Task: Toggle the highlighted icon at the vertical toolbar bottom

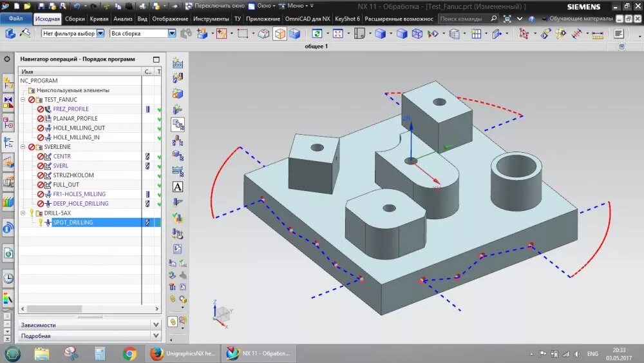Action: click(173, 322)
